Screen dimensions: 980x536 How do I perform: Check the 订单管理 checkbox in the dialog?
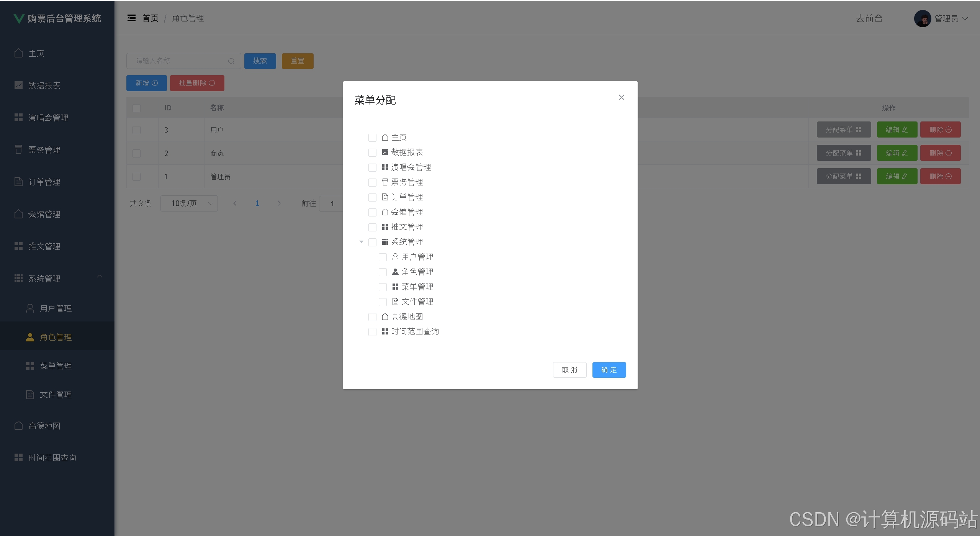372,197
